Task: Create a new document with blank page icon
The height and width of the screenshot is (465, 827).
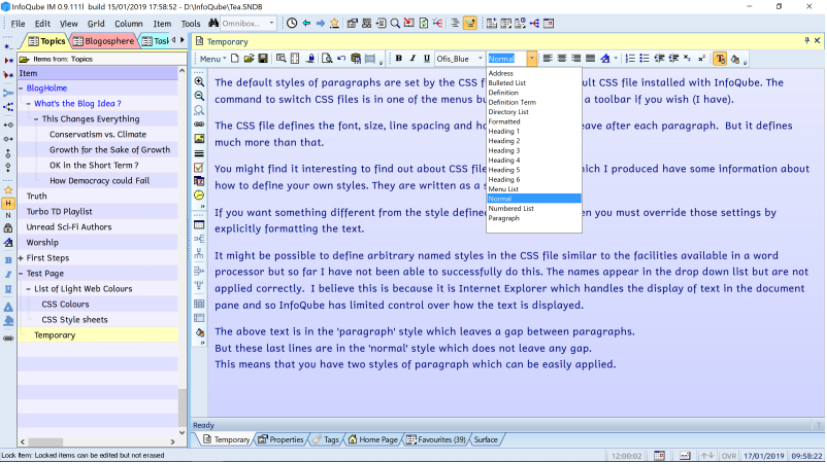Action: point(235,59)
